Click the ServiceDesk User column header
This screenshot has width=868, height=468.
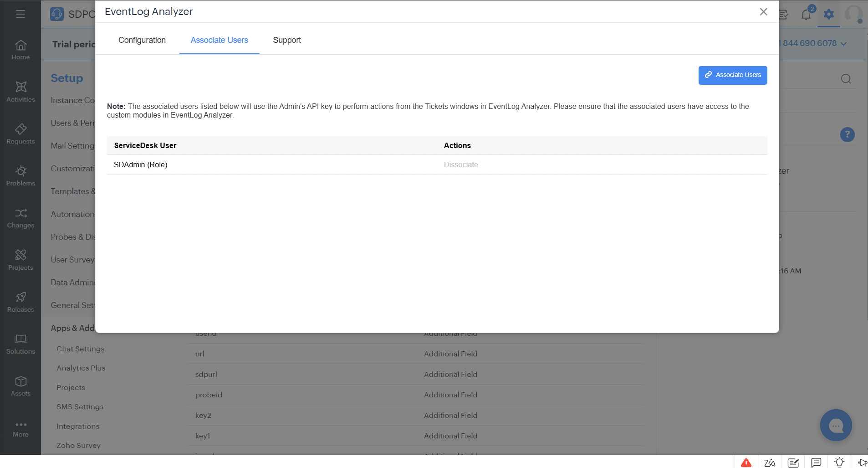(145, 145)
